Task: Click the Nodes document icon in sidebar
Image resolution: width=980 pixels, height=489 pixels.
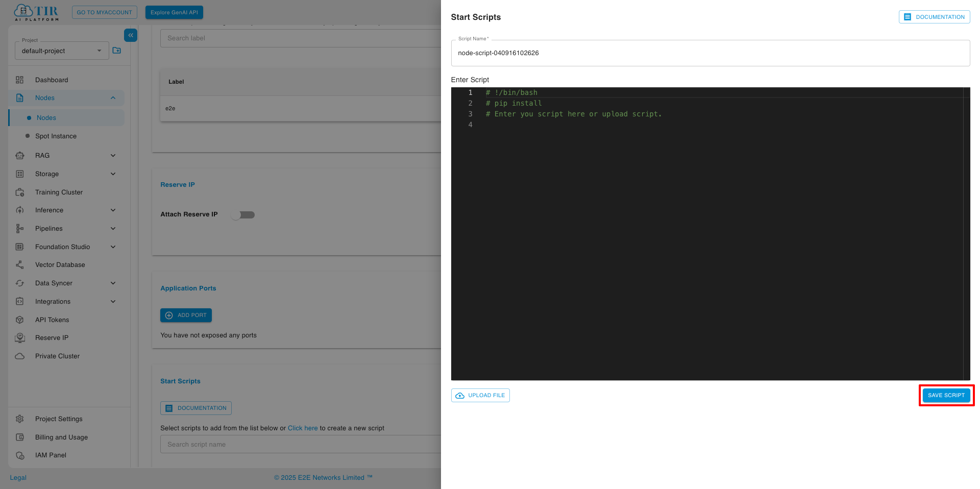Action: pyautogui.click(x=20, y=98)
